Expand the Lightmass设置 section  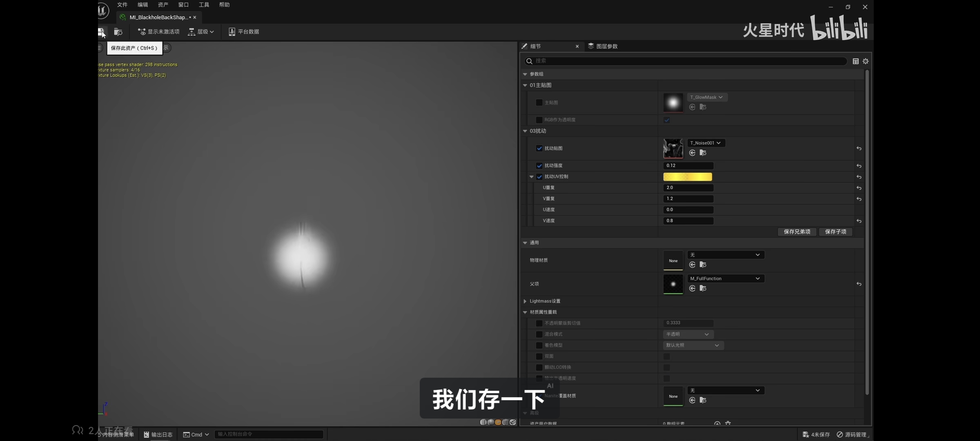pos(525,301)
